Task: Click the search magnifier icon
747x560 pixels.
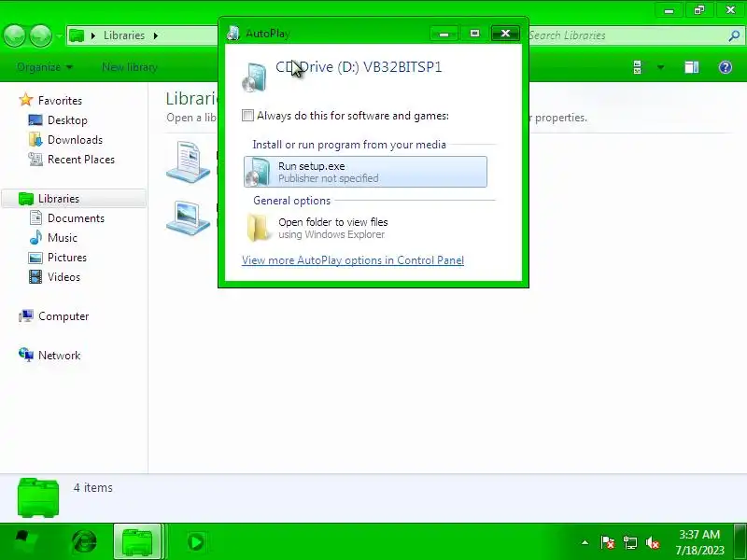Action: (734, 35)
